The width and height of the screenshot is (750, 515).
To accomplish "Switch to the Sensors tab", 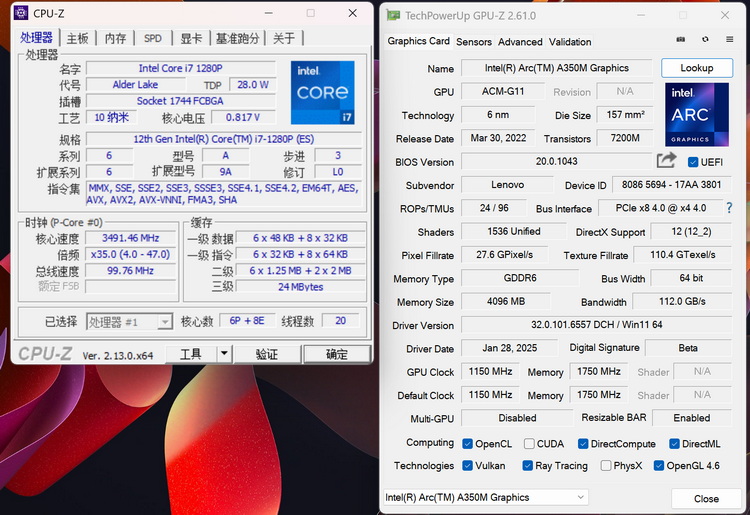I will point(474,42).
